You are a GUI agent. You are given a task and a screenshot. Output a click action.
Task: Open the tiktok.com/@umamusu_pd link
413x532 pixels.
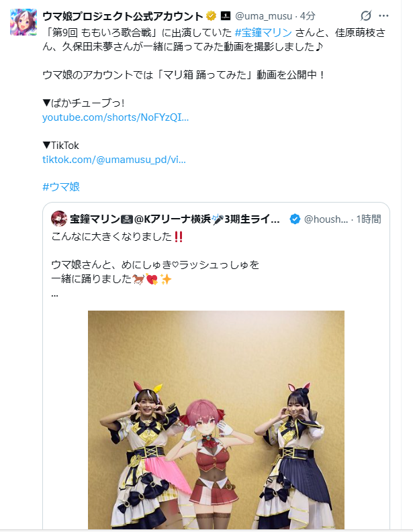pos(114,160)
